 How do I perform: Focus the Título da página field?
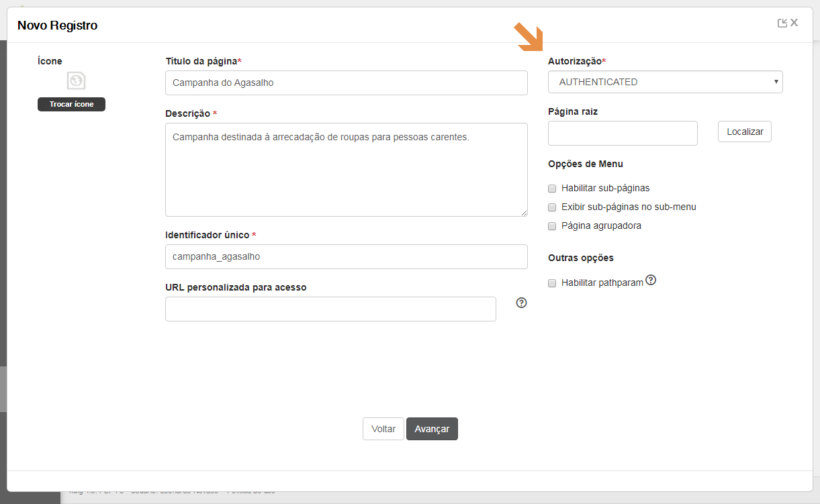346,83
